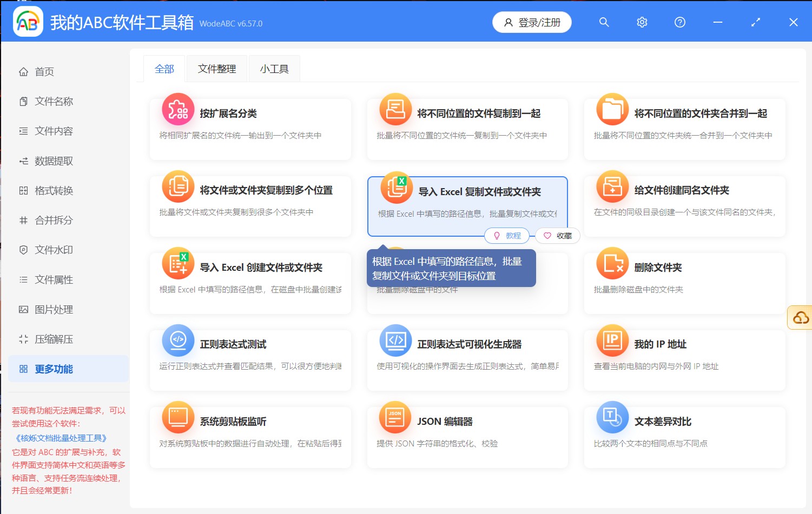Open 数据提取 sidebar menu
Image resolution: width=812 pixels, height=514 pixels.
(69, 161)
